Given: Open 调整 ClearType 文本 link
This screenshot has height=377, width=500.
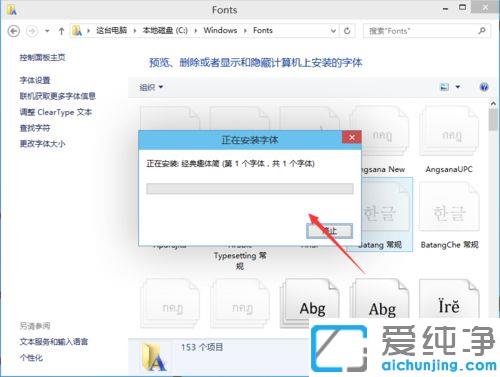Looking at the screenshot, I should coord(55,112).
